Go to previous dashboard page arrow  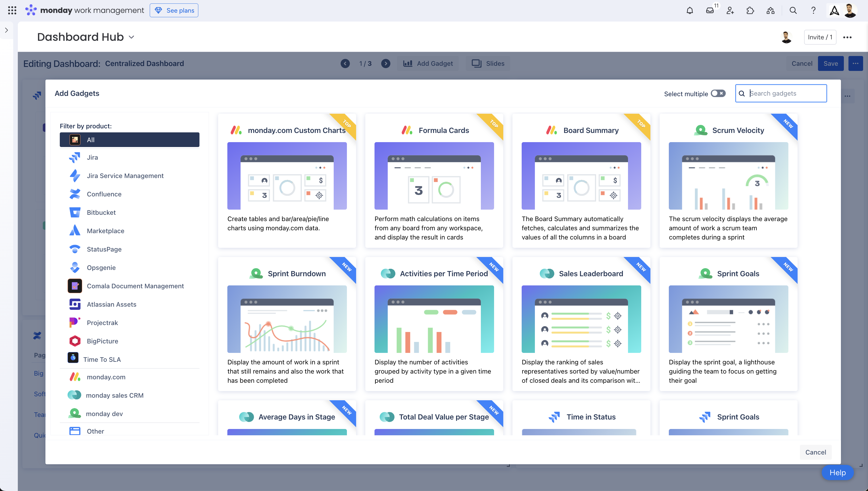pos(345,63)
